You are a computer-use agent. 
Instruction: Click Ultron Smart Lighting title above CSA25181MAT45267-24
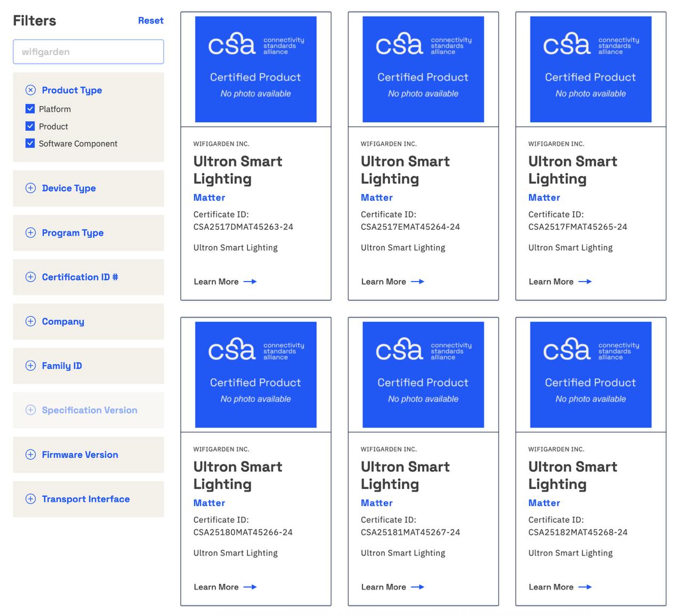coord(405,475)
